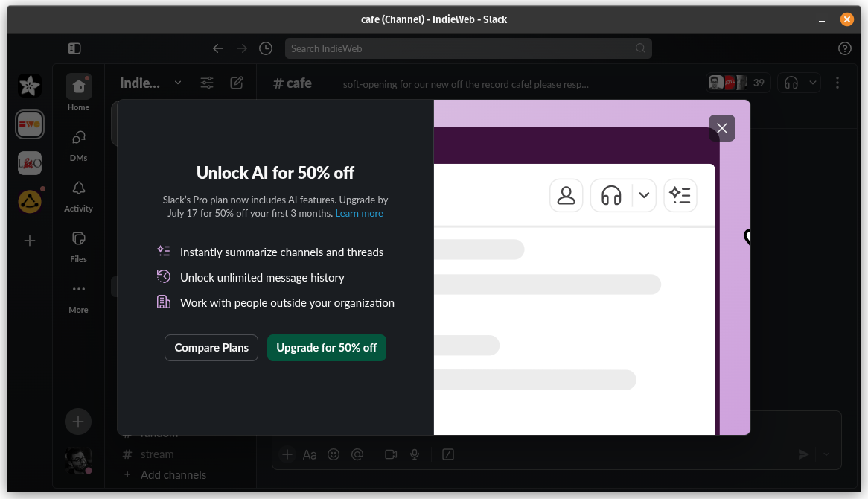Open the History clock icon
Screen dimensions: 868x499
[266, 48]
